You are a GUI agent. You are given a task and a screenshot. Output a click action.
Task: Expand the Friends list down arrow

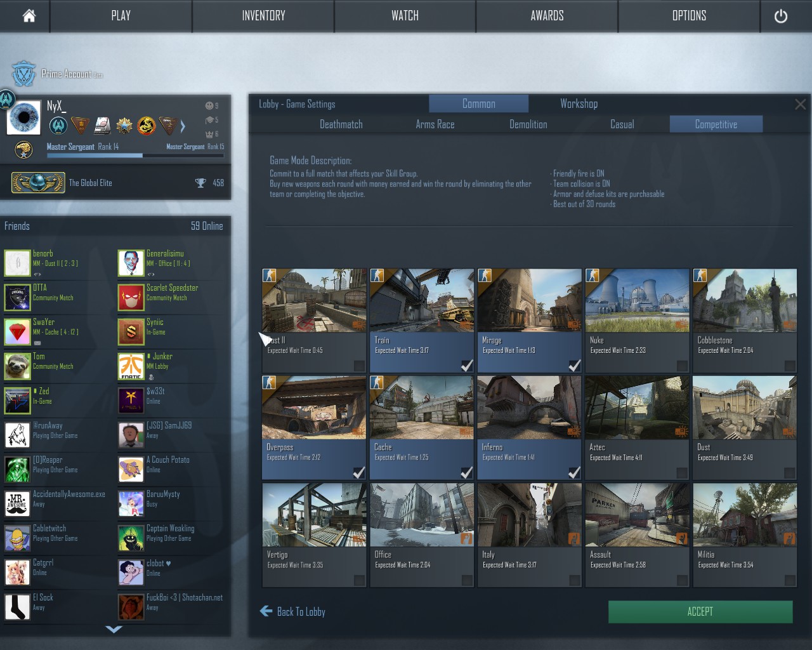click(x=114, y=629)
